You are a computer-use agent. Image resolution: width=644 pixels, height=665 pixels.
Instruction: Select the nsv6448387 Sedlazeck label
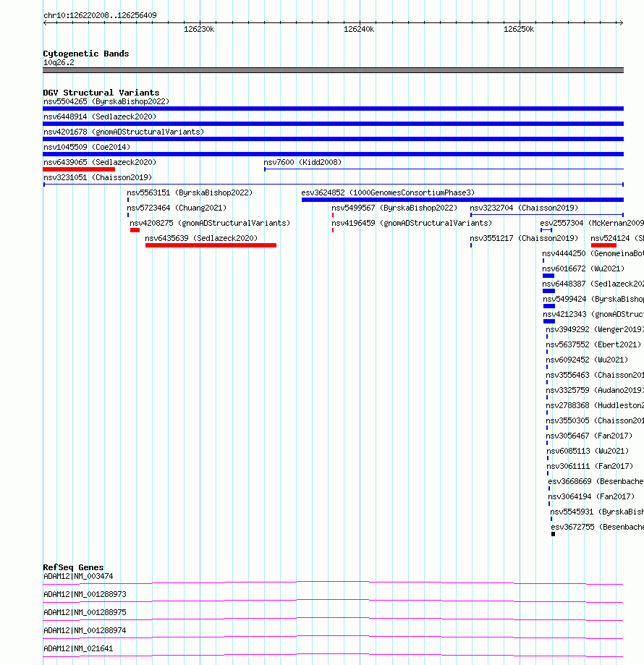click(x=593, y=284)
